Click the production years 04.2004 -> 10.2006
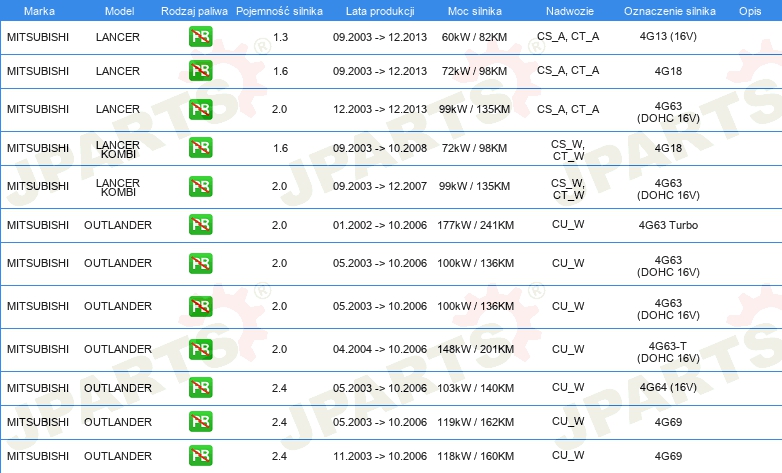 click(x=380, y=349)
